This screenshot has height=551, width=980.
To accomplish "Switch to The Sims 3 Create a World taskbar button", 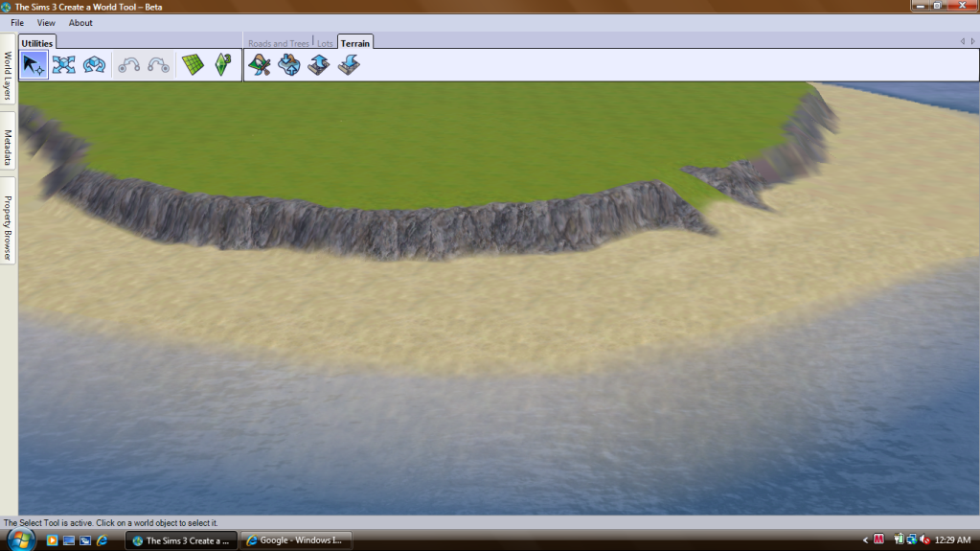I will tap(181, 540).
